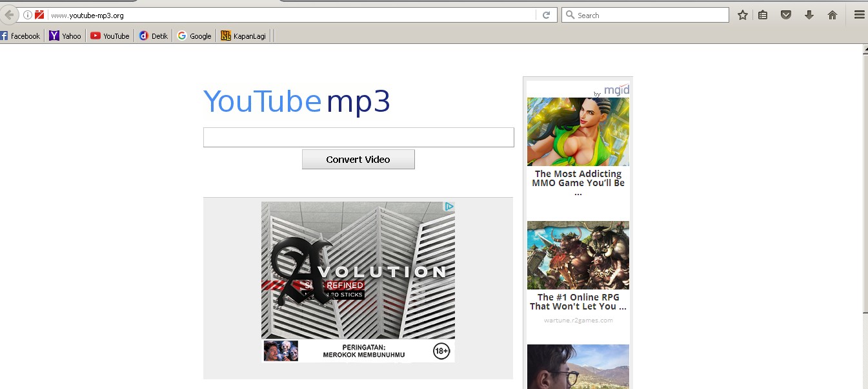868x389 pixels.
Task: Open 'The Most Addicting MMO Game' link
Action: coord(578,183)
